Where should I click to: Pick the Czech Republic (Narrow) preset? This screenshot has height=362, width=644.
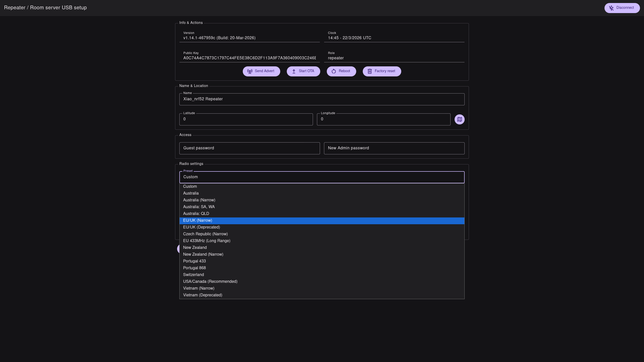tap(205, 234)
